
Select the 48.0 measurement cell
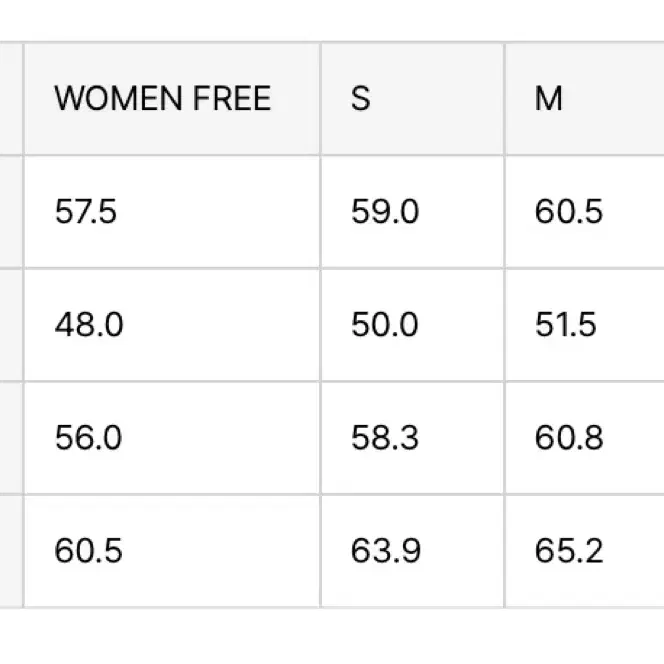[172, 325]
